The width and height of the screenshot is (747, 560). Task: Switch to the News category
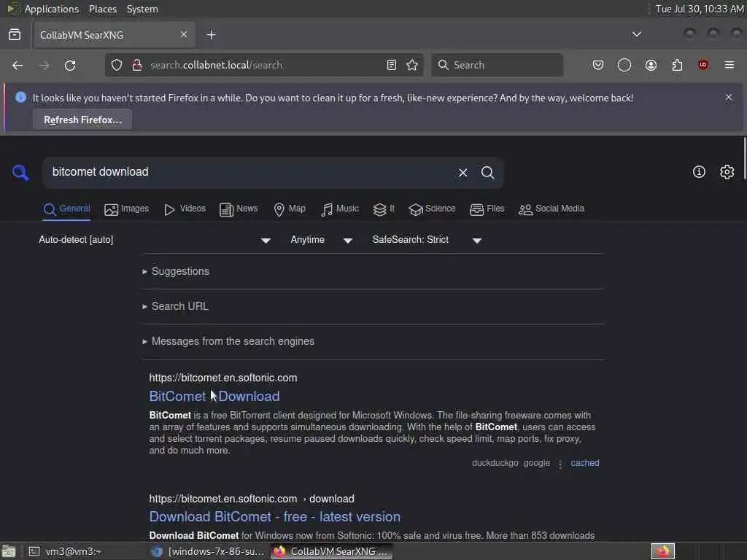239,209
